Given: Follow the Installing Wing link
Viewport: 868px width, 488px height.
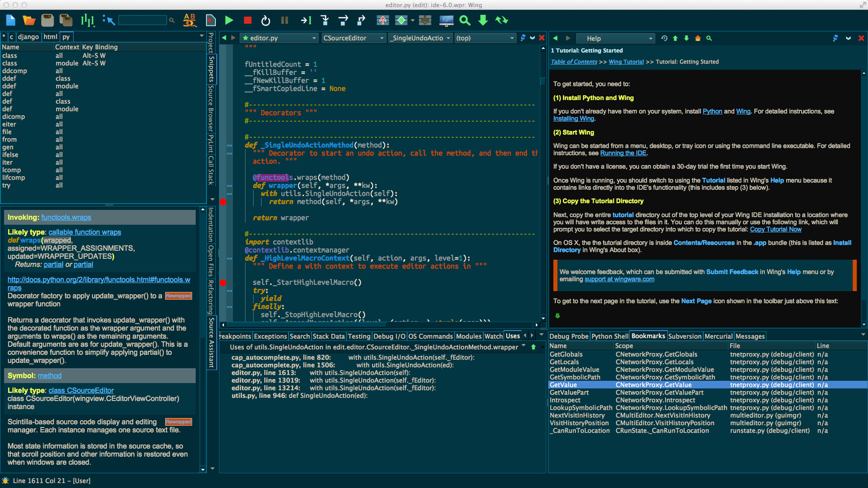Looking at the screenshot, I should click(x=573, y=118).
